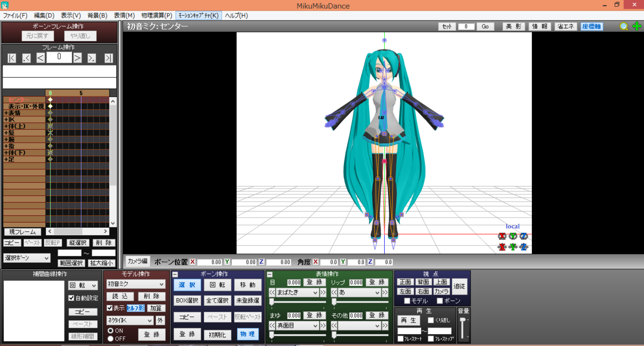Open the その他 morph dropdown
The height and width of the screenshot is (346, 644).
point(359,326)
